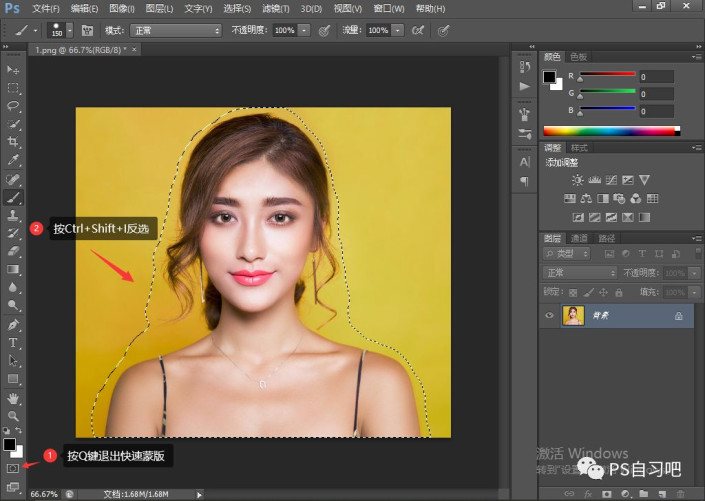Activate the Hand tool

click(x=14, y=398)
